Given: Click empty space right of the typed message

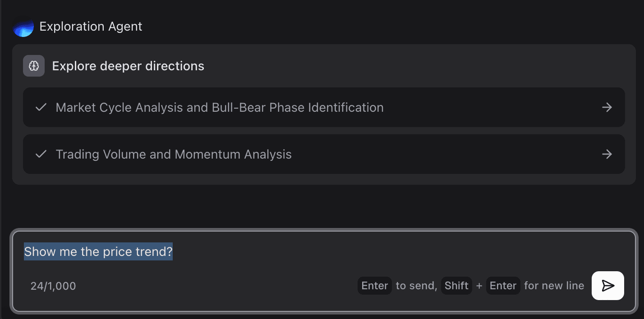Looking at the screenshot, I should (383, 251).
